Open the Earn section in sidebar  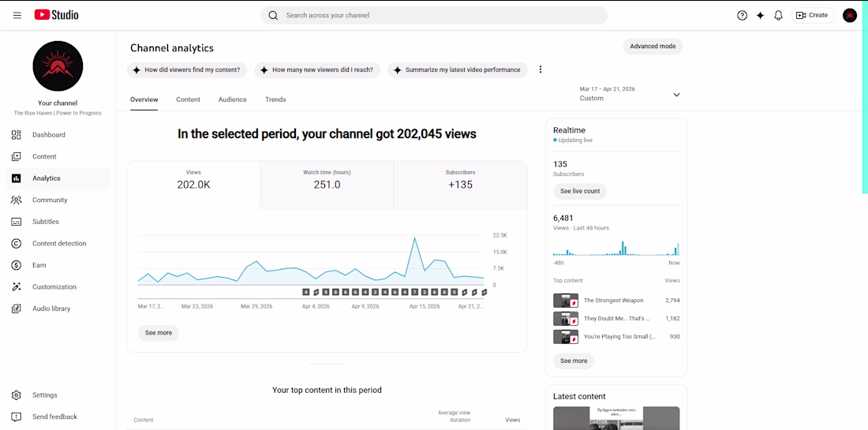click(58, 265)
